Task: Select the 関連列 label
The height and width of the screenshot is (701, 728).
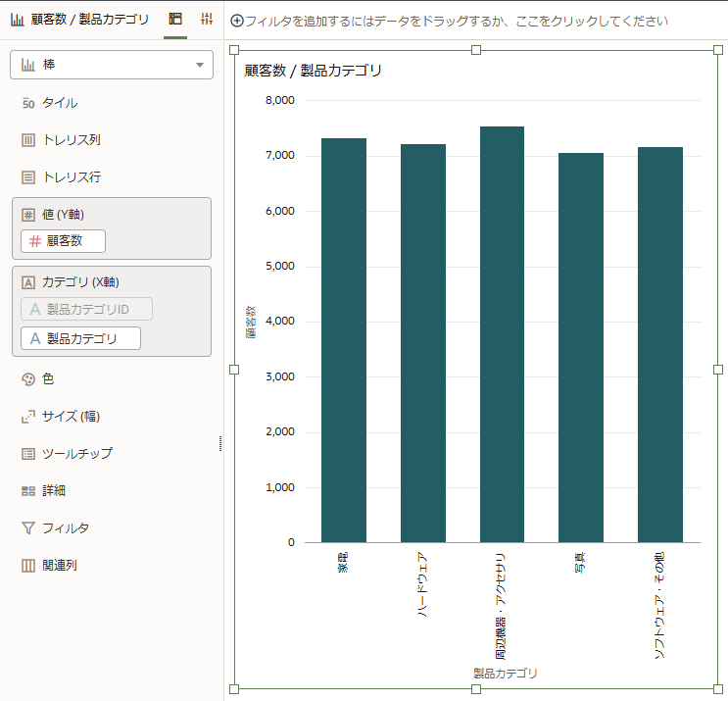Action: pos(60,566)
